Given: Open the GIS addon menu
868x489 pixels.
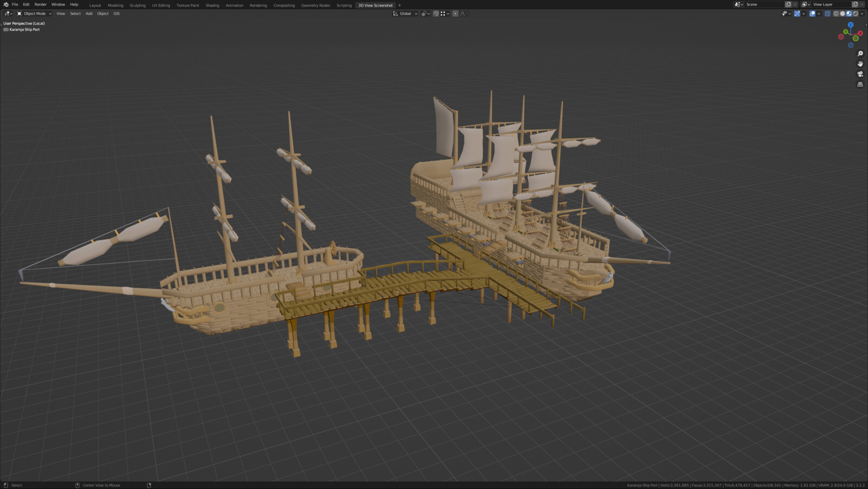Looking at the screenshot, I should coord(117,14).
